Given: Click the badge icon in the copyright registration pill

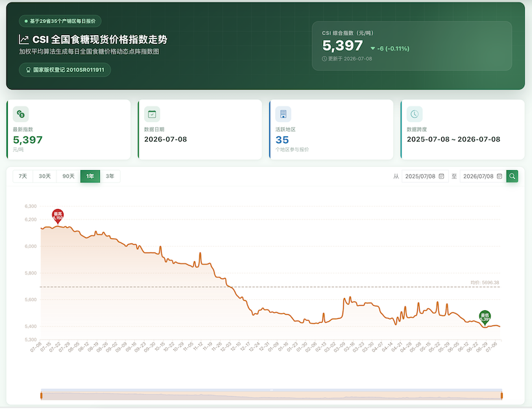Looking at the screenshot, I should [x=29, y=70].
